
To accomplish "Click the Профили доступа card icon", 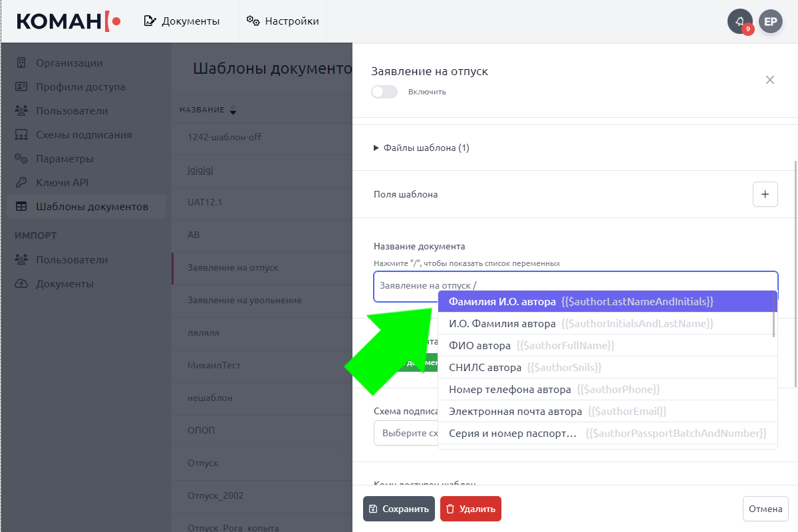I will 21,87.
